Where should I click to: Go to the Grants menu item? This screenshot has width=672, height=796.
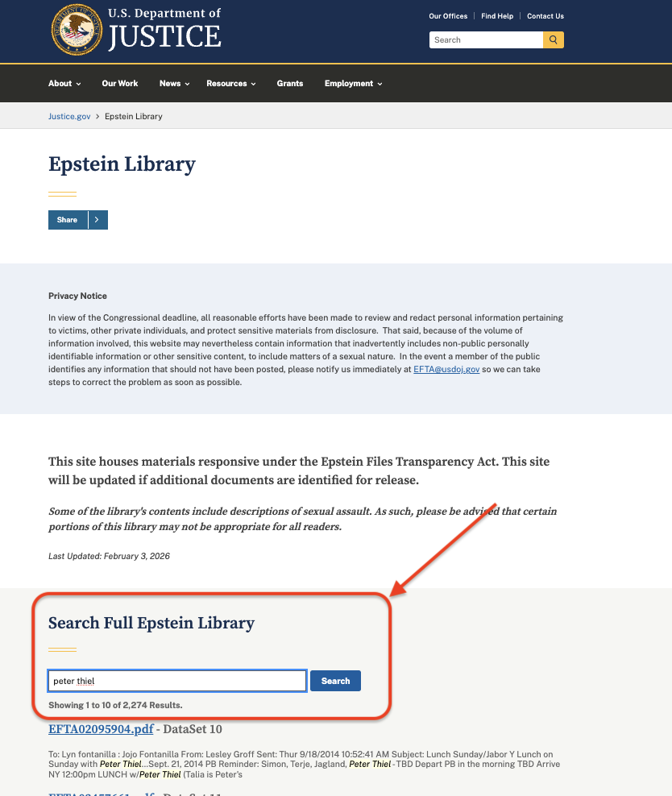[290, 84]
